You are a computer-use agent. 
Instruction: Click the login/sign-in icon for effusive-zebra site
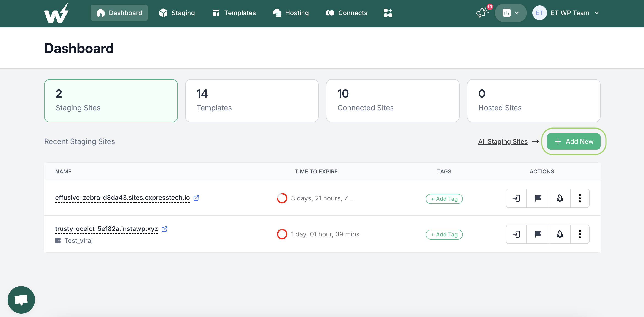point(516,198)
